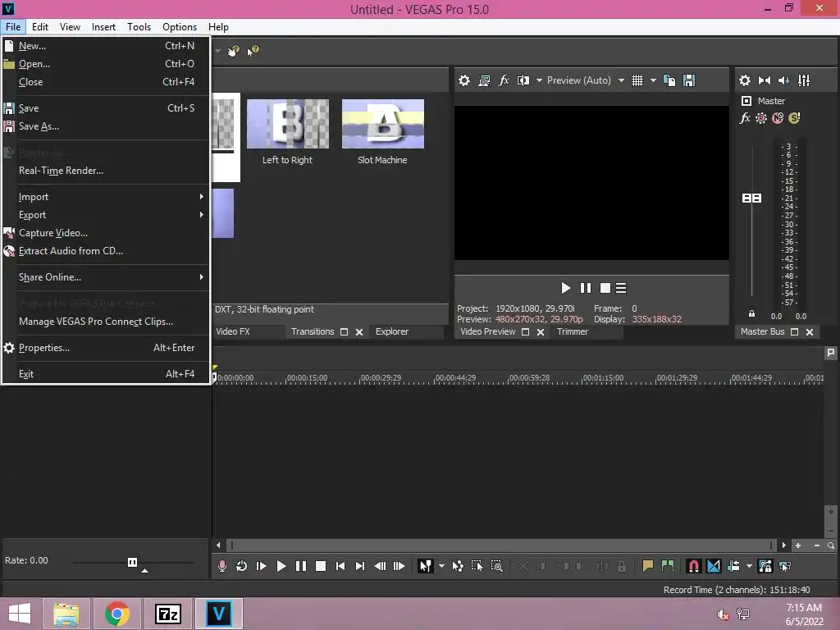Click the preview overlays grid icon

[x=637, y=80]
